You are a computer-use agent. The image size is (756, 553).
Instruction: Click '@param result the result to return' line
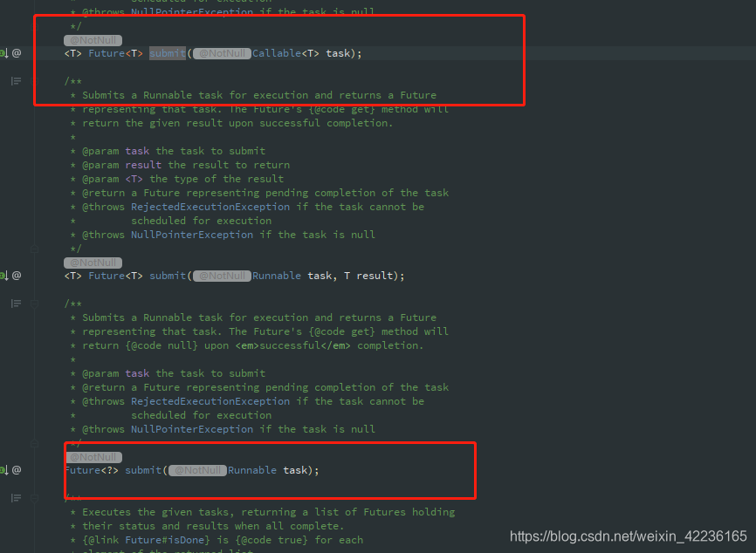tap(186, 165)
